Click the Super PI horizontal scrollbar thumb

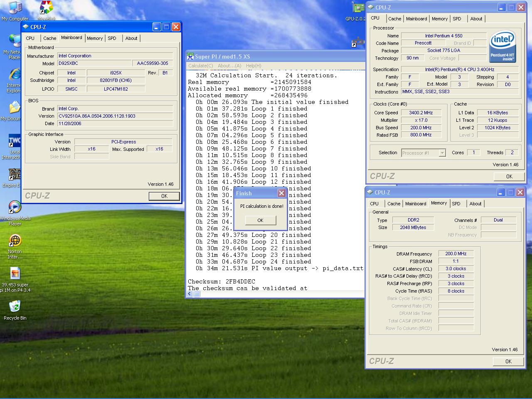pos(197,294)
